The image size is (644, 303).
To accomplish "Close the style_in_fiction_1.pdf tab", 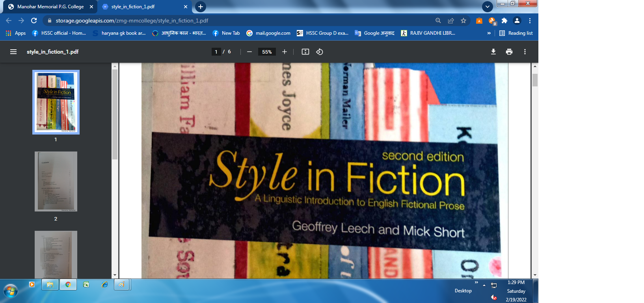I will (x=186, y=7).
